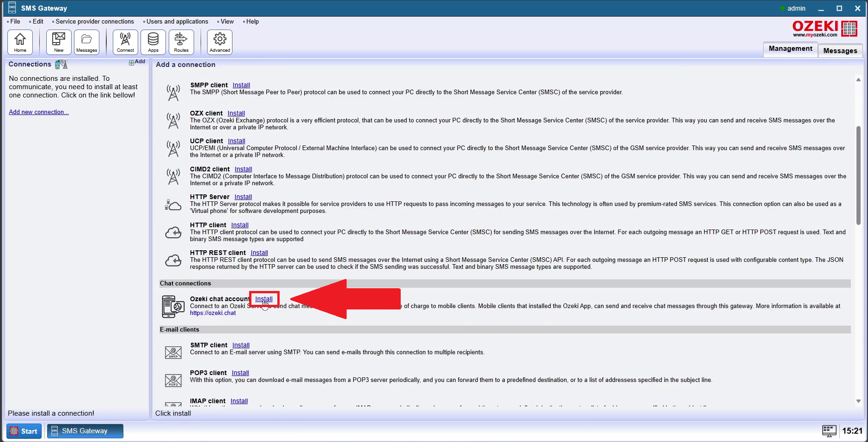Click the Connect antenna toolbar icon
Image resolution: width=868 pixels, height=442 pixels.
click(125, 42)
